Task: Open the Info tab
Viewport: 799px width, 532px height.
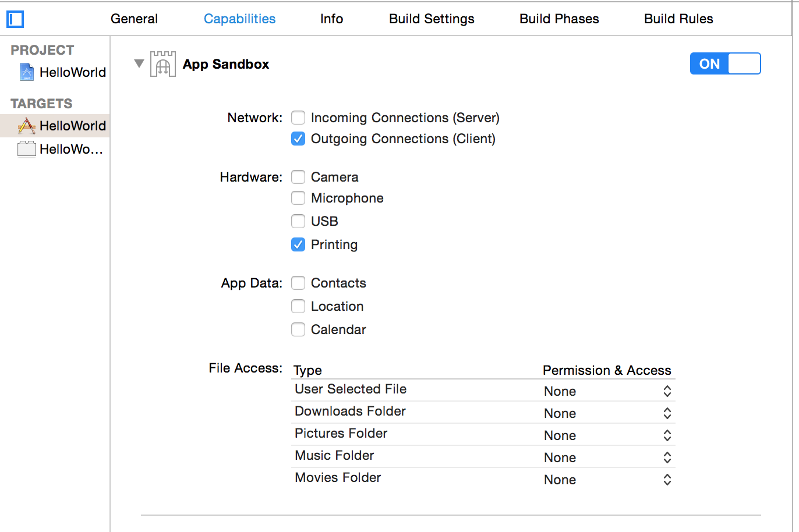Action: pyautogui.click(x=331, y=19)
